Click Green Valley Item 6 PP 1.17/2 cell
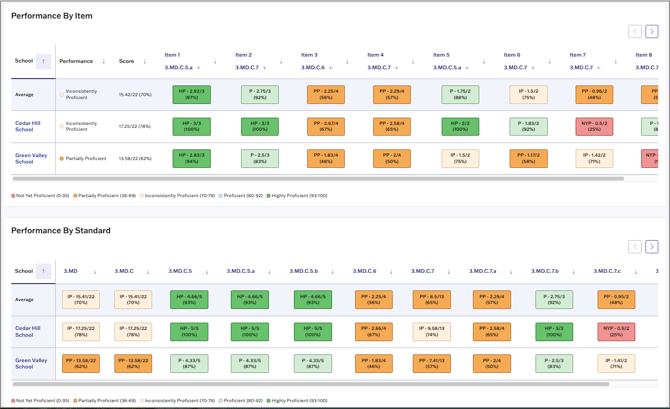Screen dimensions: 670x409 529,159
